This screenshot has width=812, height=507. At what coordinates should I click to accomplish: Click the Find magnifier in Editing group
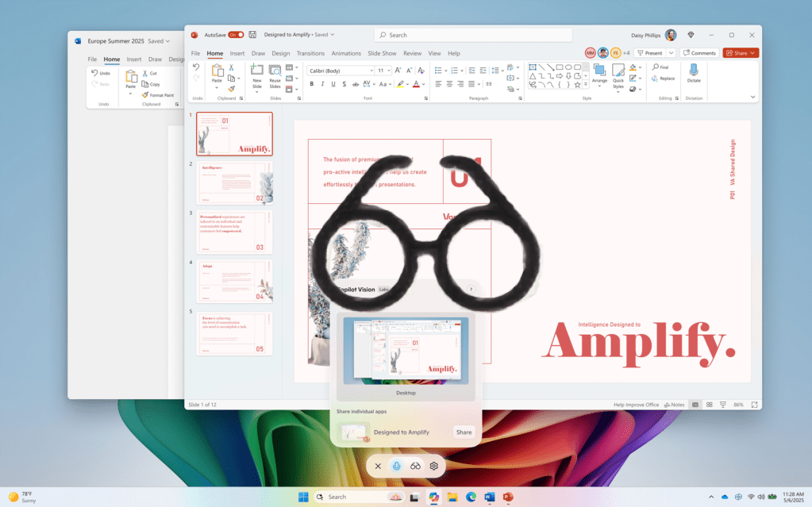(x=656, y=67)
